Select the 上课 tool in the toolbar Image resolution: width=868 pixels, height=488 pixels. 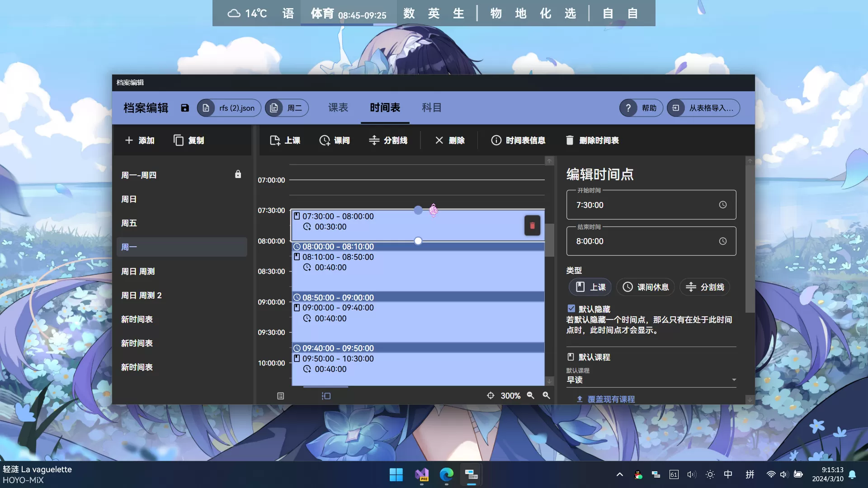pyautogui.click(x=285, y=140)
